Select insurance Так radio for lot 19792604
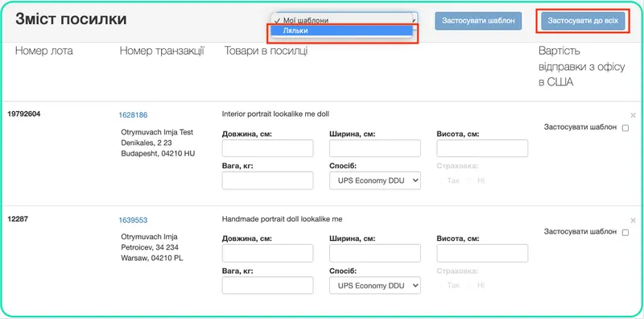The image size is (644, 319). [x=441, y=180]
